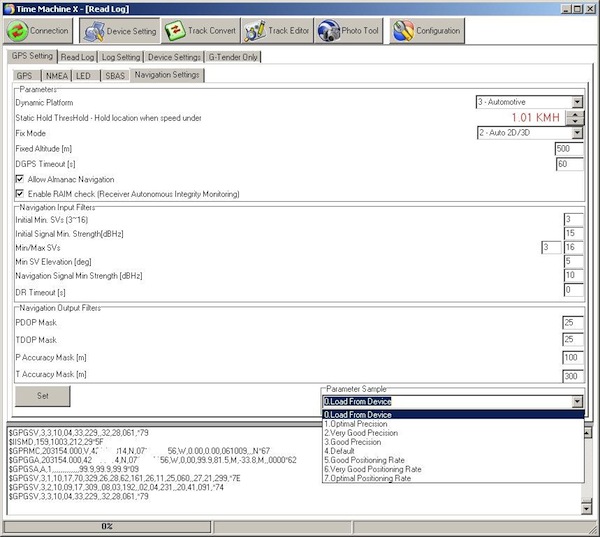Open the Photo Tool camera icon
600x537 pixels.
pyautogui.click(x=329, y=31)
